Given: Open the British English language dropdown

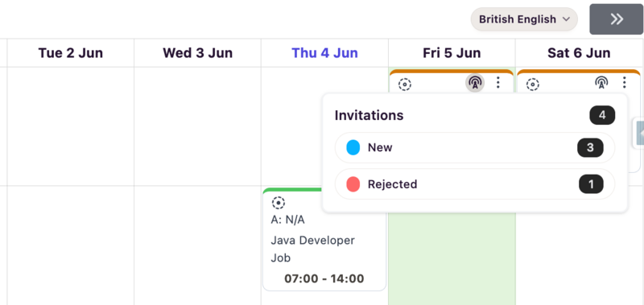Looking at the screenshot, I should (524, 19).
